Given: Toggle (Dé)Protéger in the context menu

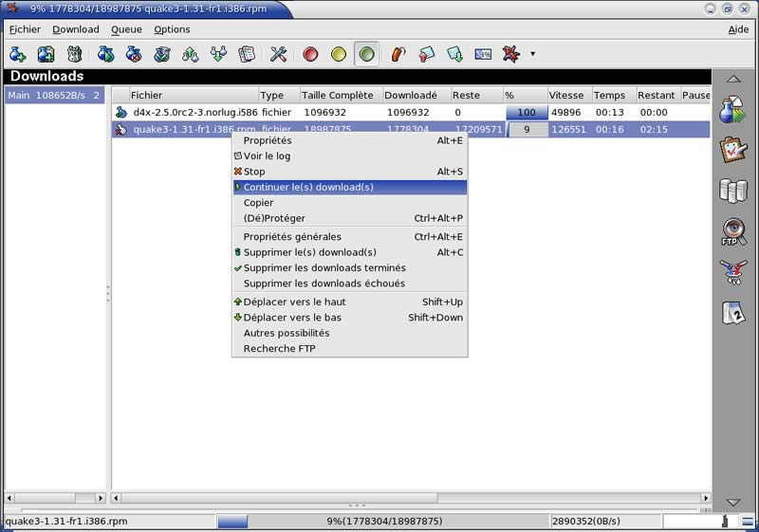Looking at the screenshot, I should pos(349,218).
